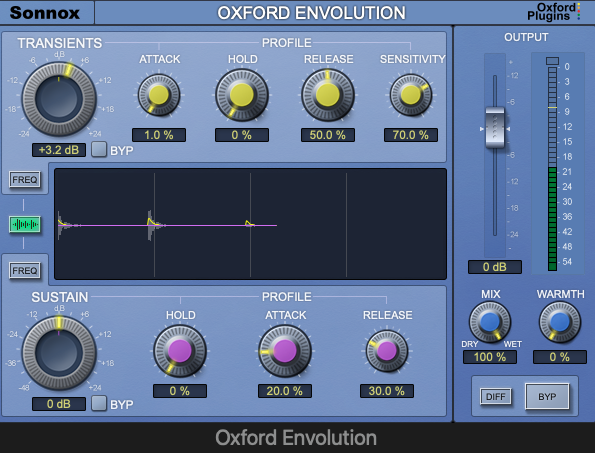Viewport: 595px width, 453px height.
Task: Enable the DIFF button
Action: coord(496,396)
